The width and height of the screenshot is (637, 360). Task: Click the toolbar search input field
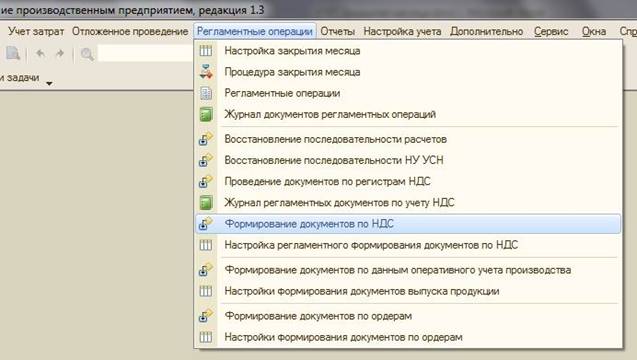coord(146,53)
